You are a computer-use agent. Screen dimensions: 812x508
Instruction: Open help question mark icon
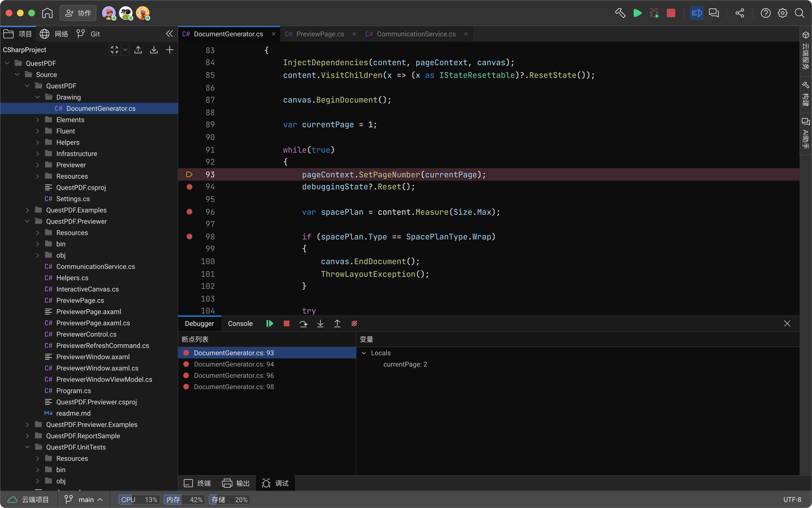click(765, 13)
